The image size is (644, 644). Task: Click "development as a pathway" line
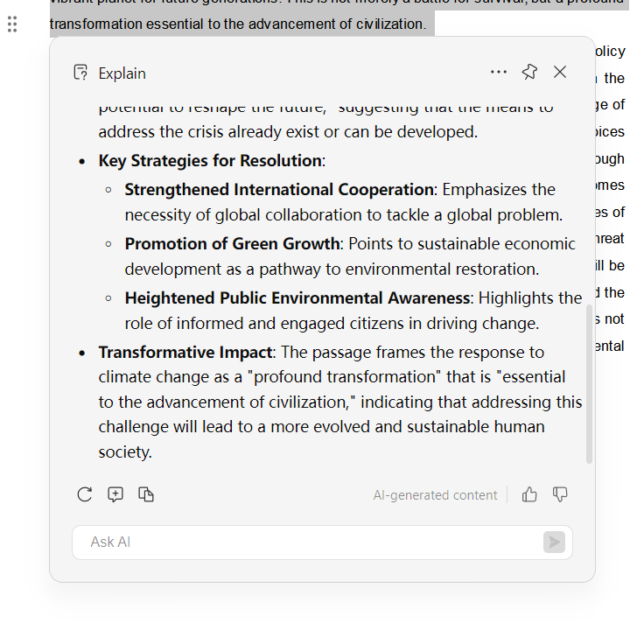pyautogui.click(x=332, y=269)
